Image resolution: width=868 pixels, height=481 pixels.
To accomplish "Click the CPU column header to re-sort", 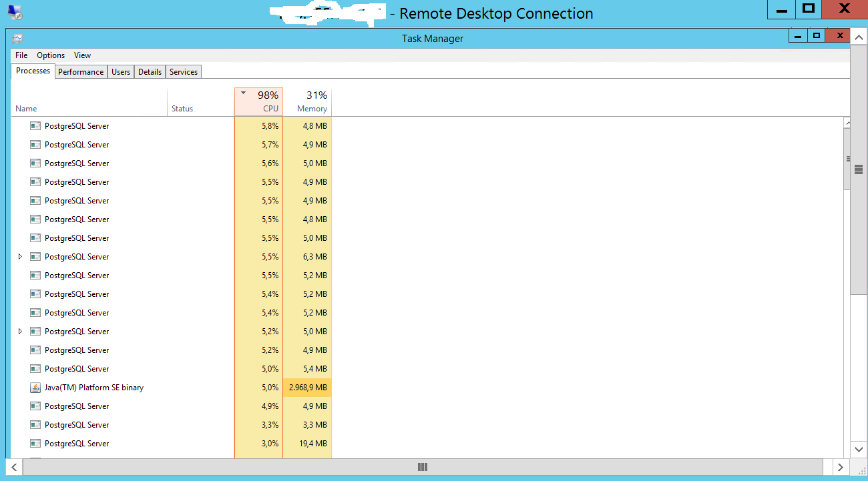I will point(259,103).
